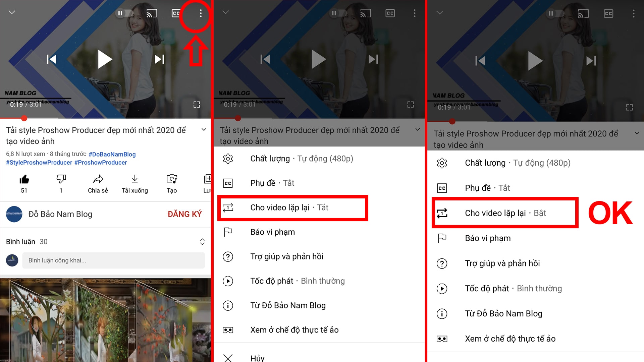
Task: Click Chia sẻ share icon
Action: pyautogui.click(x=98, y=179)
